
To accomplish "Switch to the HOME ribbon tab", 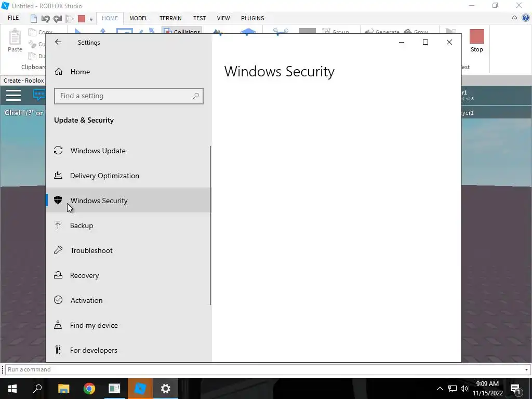I will 110,18.
